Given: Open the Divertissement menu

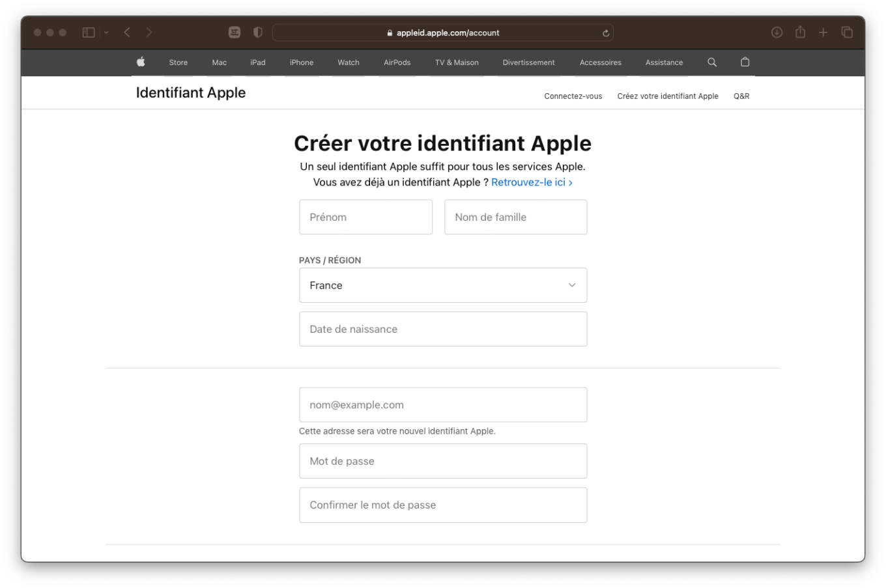Looking at the screenshot, I should point(529,63).
